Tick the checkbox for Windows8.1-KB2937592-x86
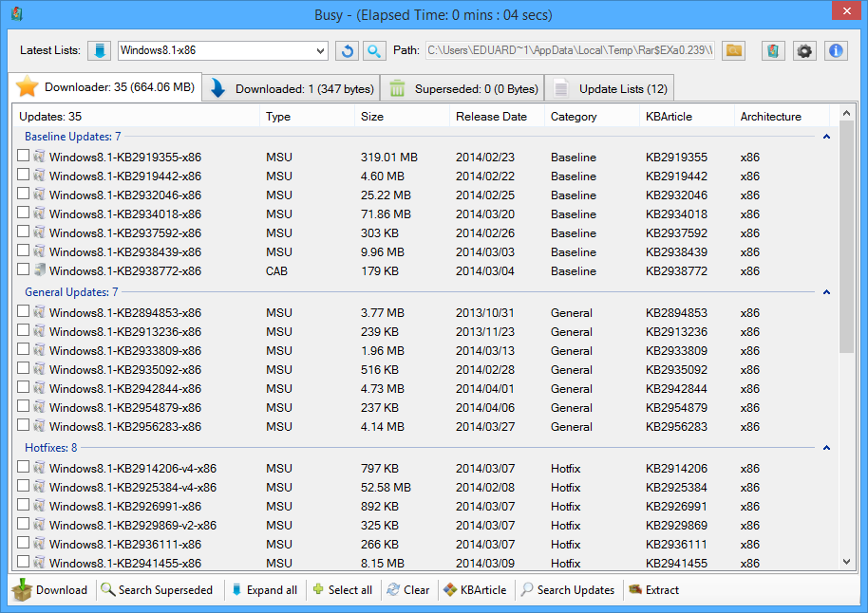This screenshot has height=613, width=868. [x=23, y=232]
